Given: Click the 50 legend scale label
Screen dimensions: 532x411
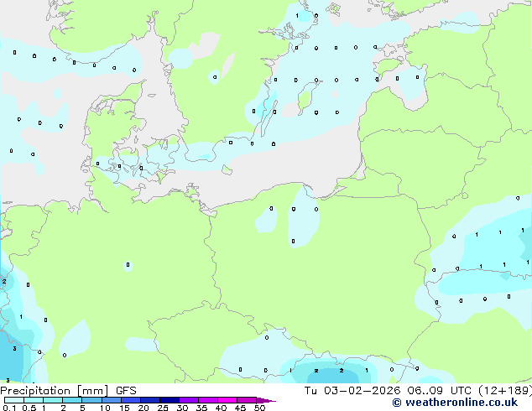Looking at the screenshot, I should click(259, 408).
